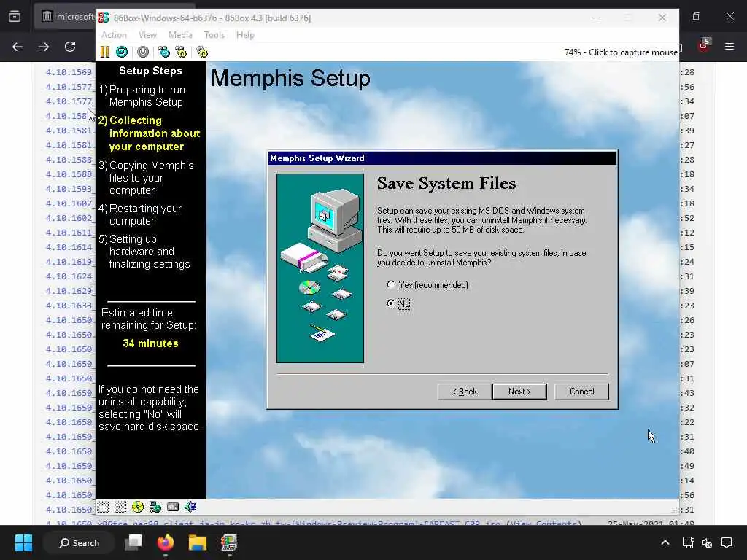Click the network tray icon on taskbar
The width and height of the screenshot is (747, 560).
tap(688, 542)
